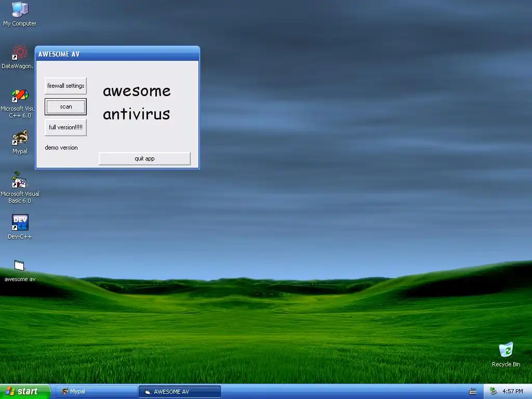Select the awesome av file icon
532x399 pixels.
click(20, 270)
